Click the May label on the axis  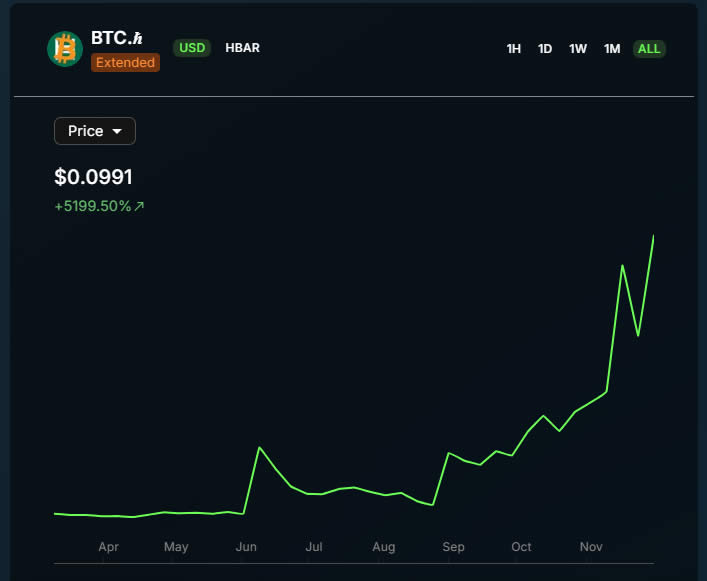tap(176, 547)
